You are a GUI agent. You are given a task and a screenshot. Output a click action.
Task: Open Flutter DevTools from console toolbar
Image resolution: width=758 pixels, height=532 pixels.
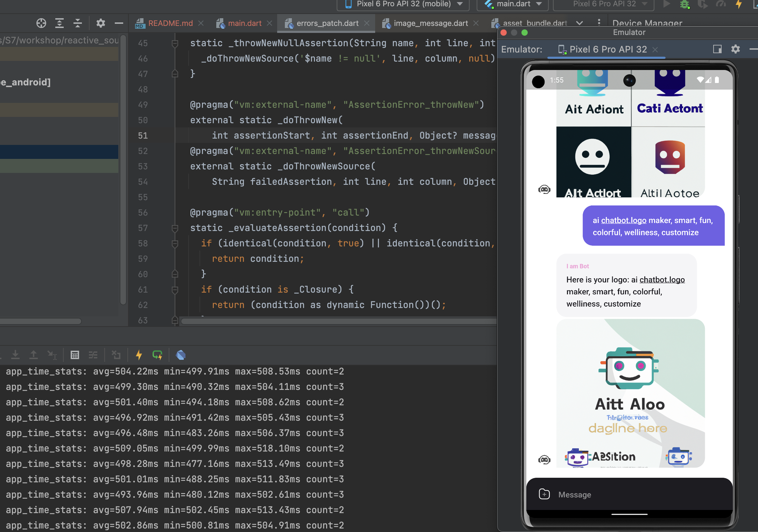181,355
